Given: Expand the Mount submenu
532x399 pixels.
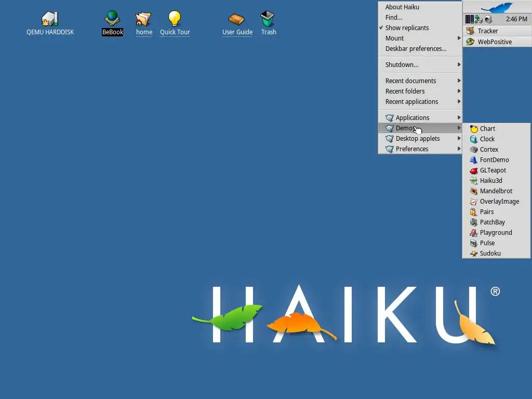Looking at the screenshot, I should click(420, 38).
